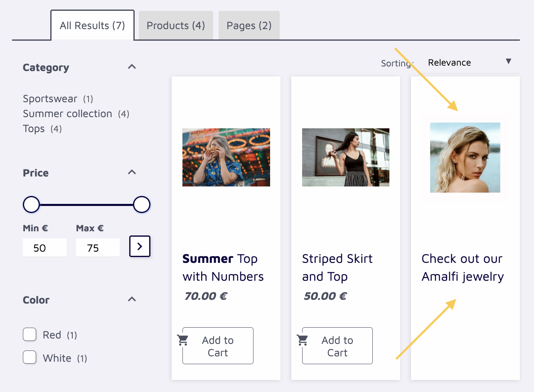
Task: Add Striped Skirt and Top to cart
Action: click(337, 346)
